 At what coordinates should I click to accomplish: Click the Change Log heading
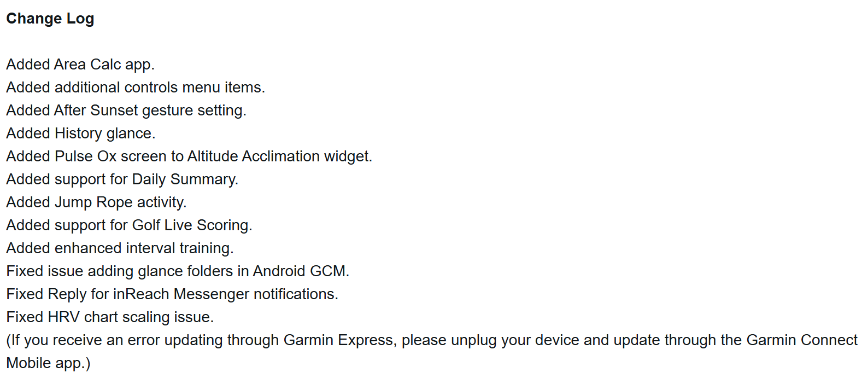pyautogui.click(x=50, y=19)
